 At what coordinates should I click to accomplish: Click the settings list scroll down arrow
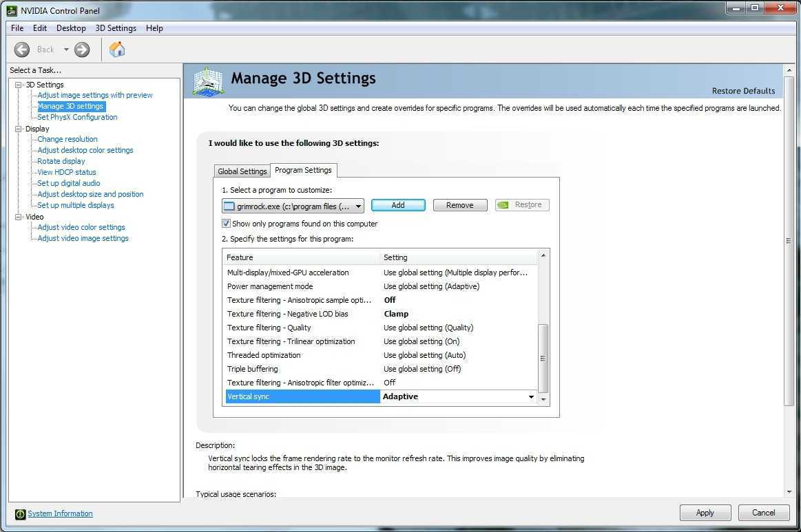coord(543,399)
